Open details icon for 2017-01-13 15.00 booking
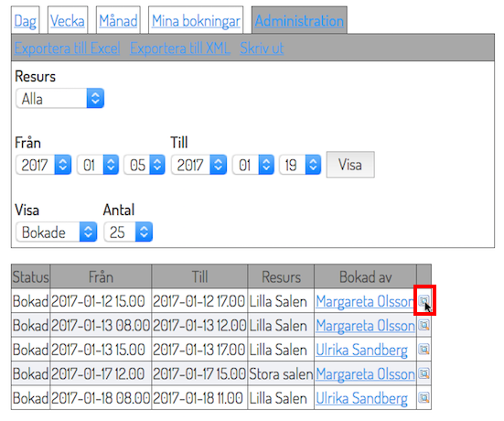Image resolution: width=504 pixels, height=421 pixels. pyautogui.click(x=424, y=349)
